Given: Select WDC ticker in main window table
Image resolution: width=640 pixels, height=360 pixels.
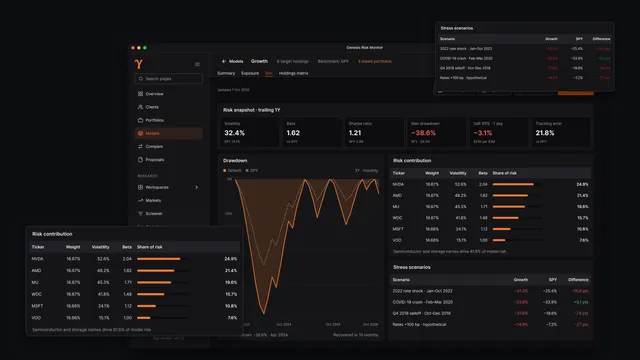Looking at the screenshot, I should (397, 218).
